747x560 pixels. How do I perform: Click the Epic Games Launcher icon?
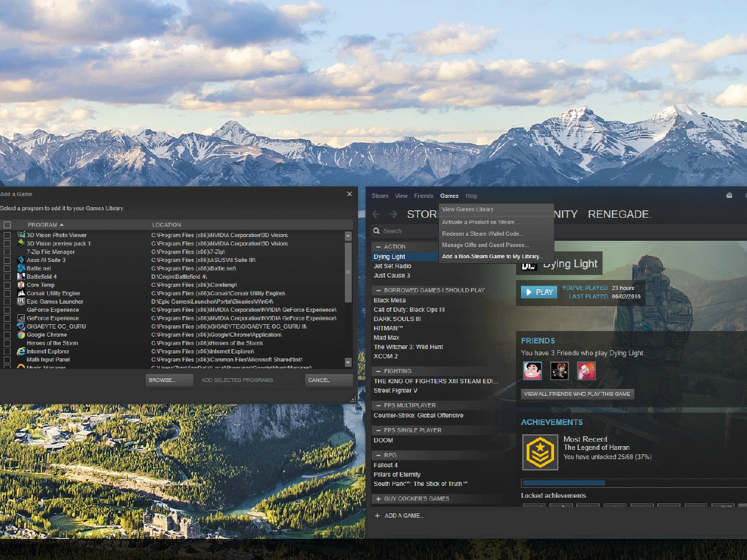21,301
